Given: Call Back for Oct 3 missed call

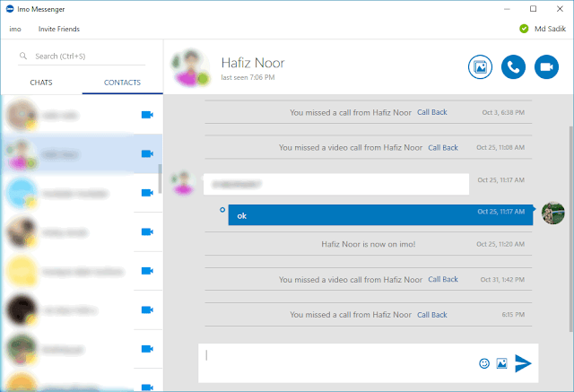Looking at the screenshot, I should tap(432, 112).
